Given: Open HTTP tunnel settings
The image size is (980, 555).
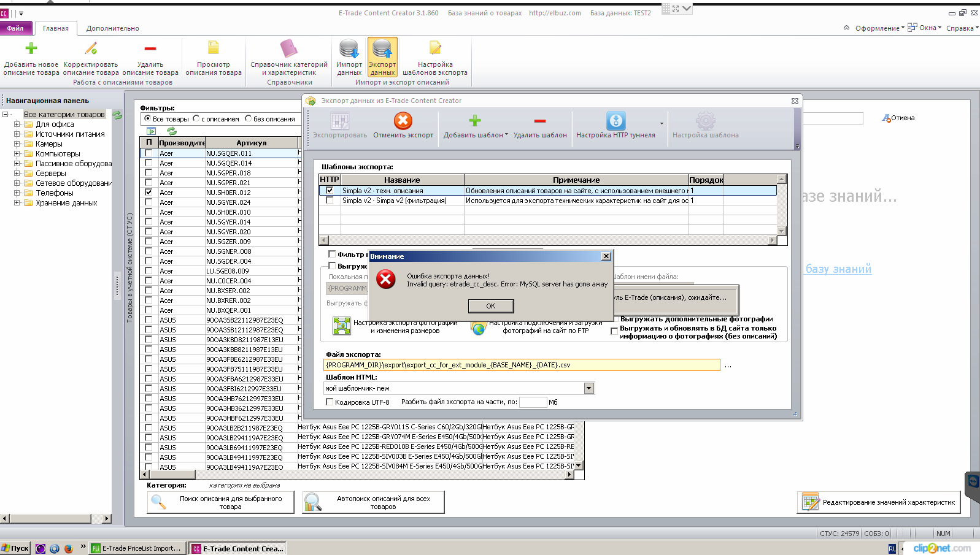Looking at the screenshot, I should [615, 121].
